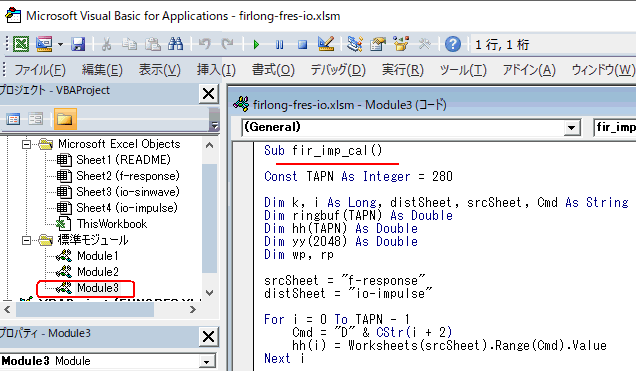This screenshot has width=636, height=371.
Task: Open the Properties Window icon
Action: pos(378,44)
